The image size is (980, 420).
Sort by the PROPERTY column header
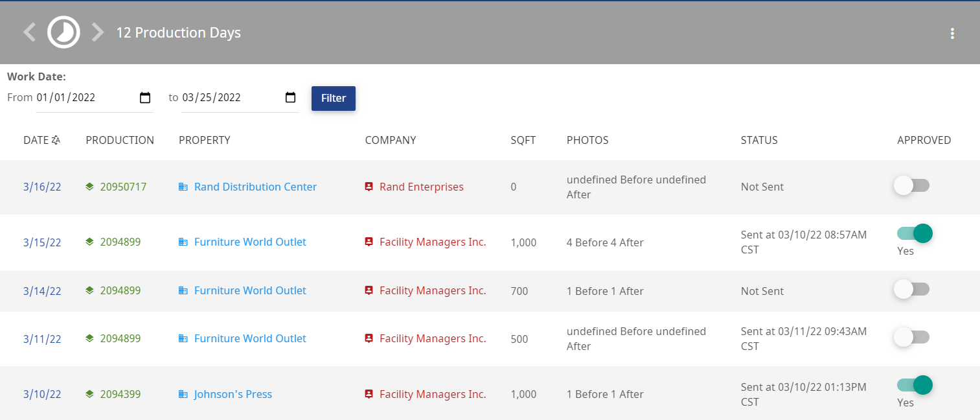click(205, 140)
